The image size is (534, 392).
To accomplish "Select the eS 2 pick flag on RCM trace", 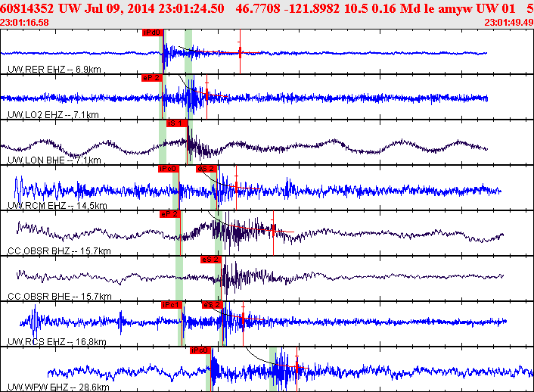I will tap(206, 169).
